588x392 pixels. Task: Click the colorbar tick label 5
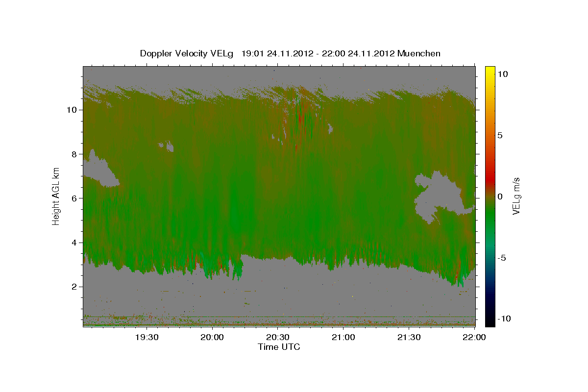(x=501, y=135)
